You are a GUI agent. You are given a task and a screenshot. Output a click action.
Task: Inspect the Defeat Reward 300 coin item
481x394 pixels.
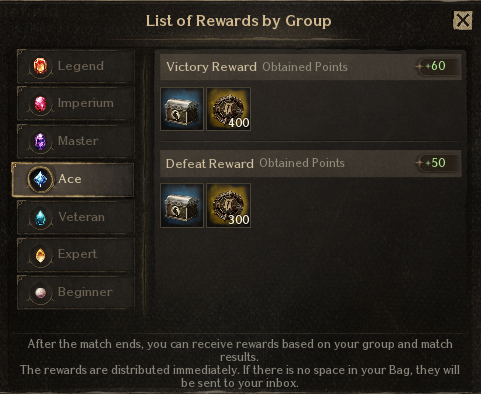coord(228,206)
